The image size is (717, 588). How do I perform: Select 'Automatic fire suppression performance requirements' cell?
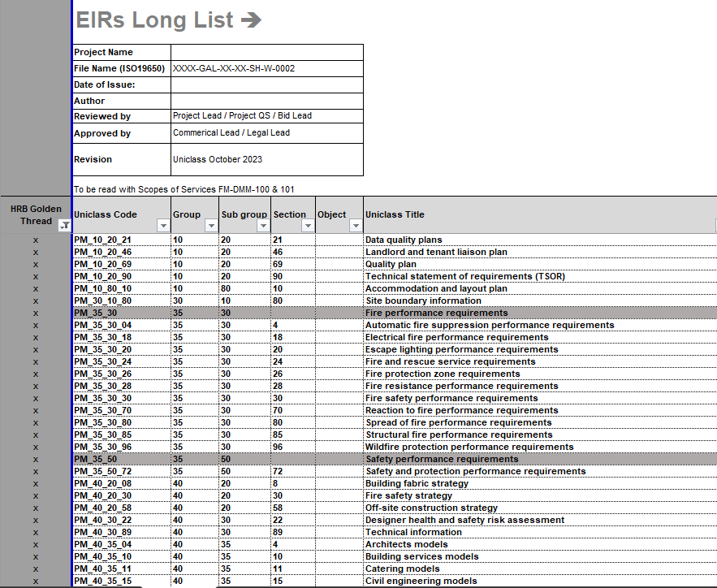point(540,325)
